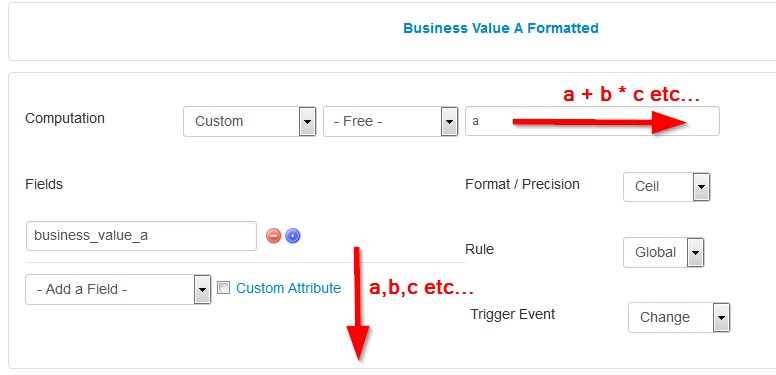
Task: Click the Computation label
Action: tap(65, 119)
